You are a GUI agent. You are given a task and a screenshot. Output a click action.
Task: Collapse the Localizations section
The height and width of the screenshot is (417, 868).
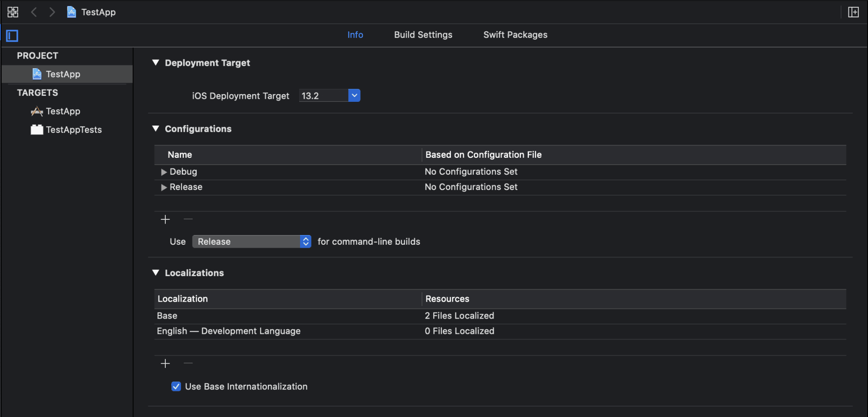[x=156, y=273]
